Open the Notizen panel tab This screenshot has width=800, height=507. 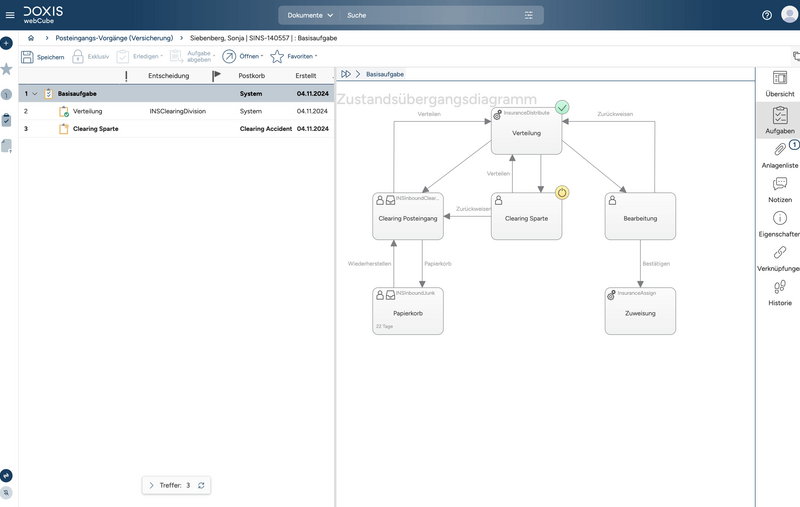[780, 190]
